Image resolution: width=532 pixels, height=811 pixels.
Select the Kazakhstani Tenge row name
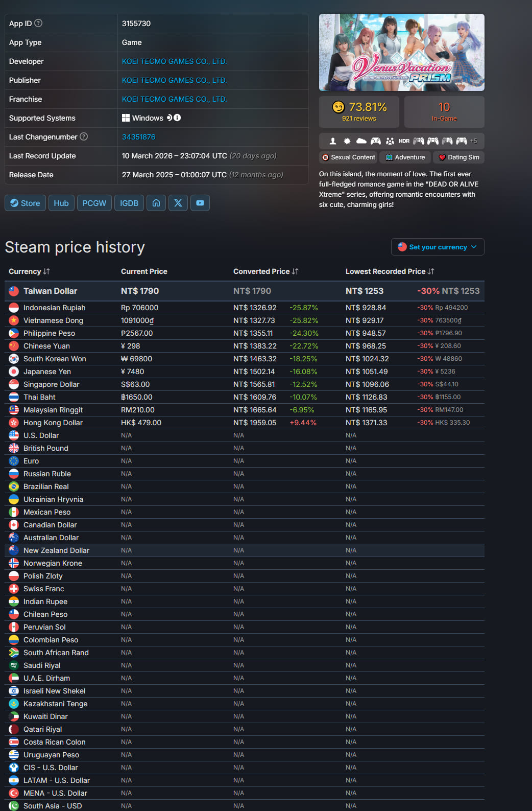coord(55,704)
